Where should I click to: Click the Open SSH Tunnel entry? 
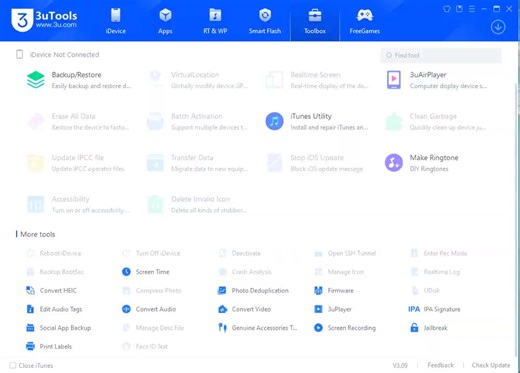[345, 253]
